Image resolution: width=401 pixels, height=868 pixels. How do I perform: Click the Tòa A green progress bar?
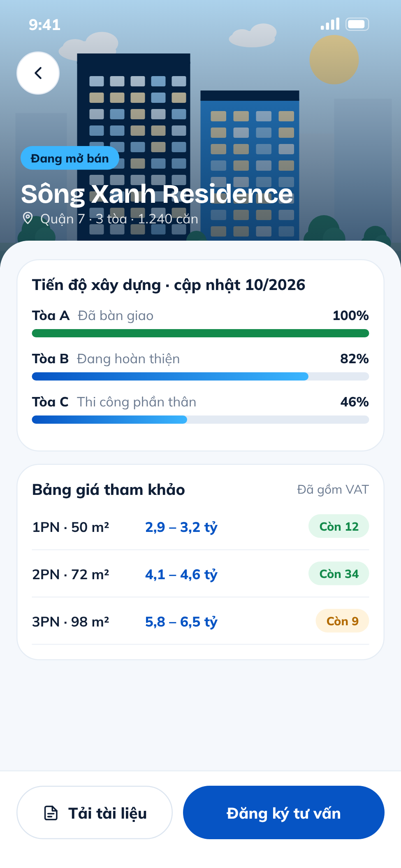pos(200,333)
